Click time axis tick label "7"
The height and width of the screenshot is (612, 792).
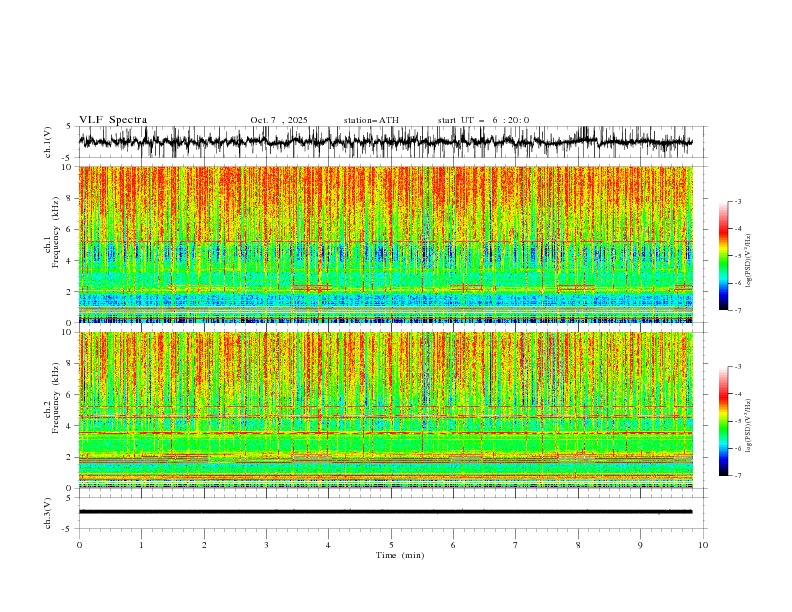tap(516, 545)
